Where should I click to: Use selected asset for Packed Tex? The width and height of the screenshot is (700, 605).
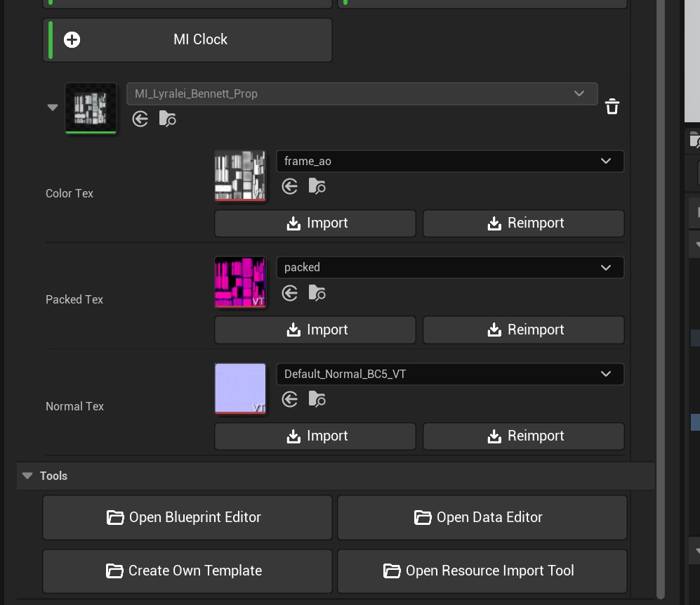(290, 293)
